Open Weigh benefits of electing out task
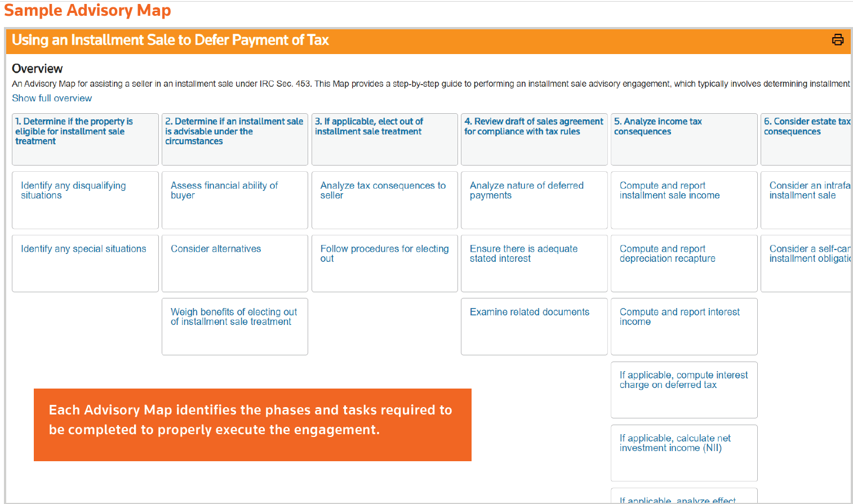Viewport: 853px width, 504px height. pos(234,317)
